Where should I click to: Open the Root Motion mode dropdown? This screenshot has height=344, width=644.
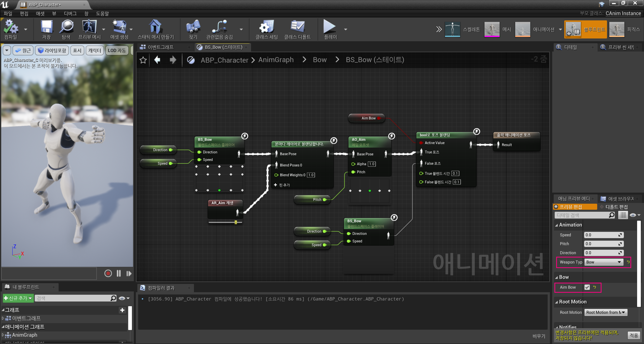606,312
